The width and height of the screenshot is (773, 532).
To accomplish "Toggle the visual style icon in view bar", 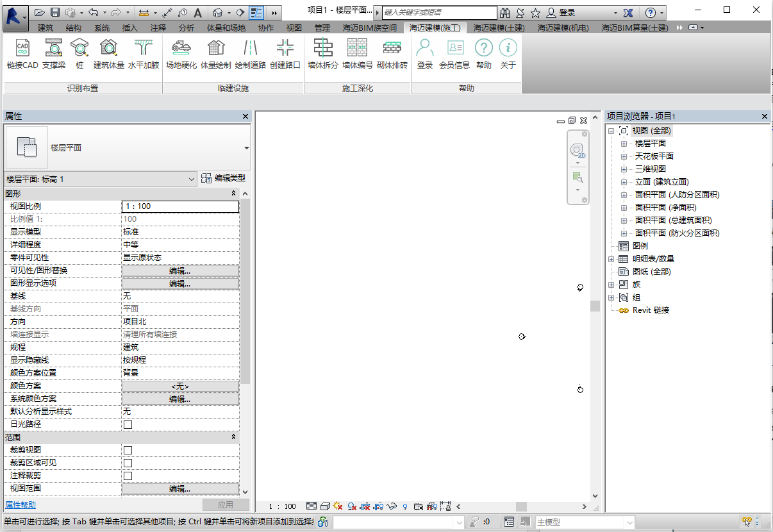I will (325, 506).
